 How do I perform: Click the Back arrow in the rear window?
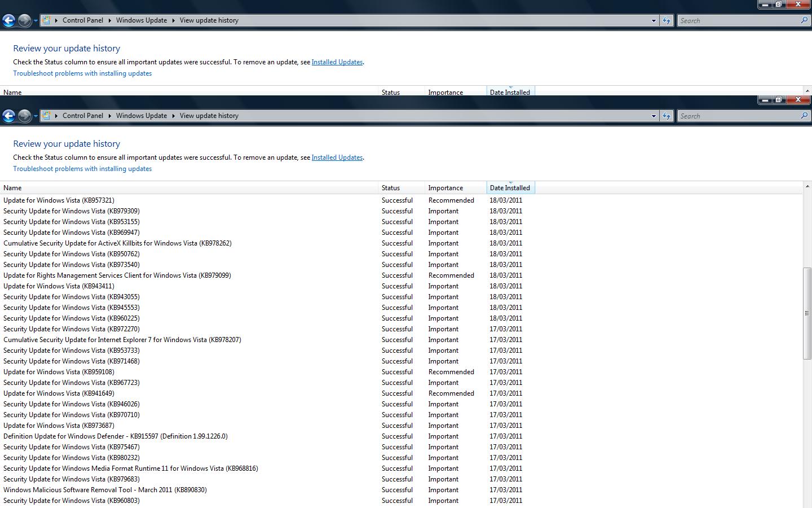tap(9, 21)
